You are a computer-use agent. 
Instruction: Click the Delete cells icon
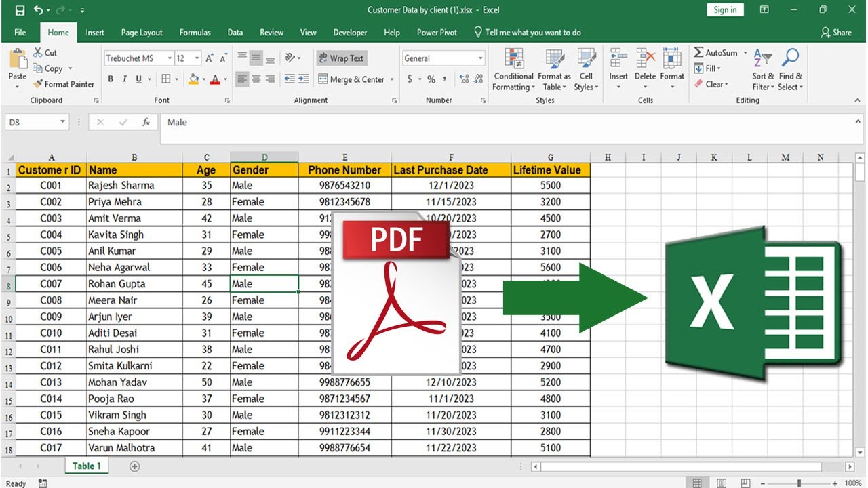pyautogui.click(x=645, y=58)
